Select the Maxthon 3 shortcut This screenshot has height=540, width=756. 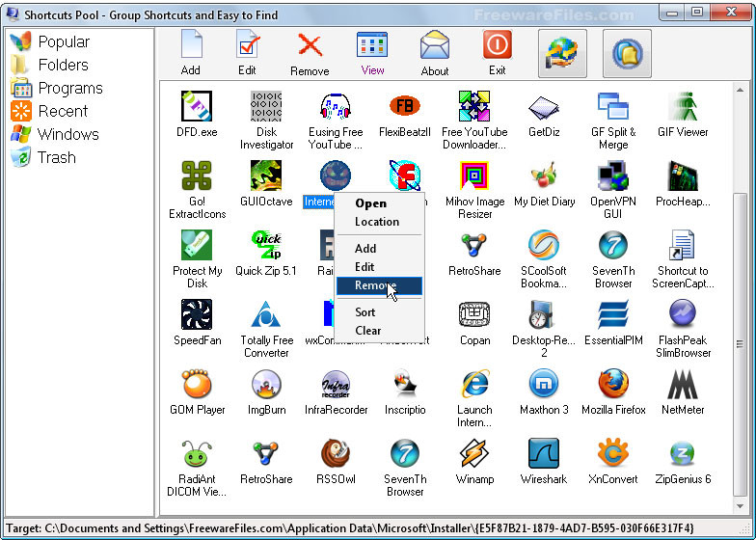[x=544, y=391]
